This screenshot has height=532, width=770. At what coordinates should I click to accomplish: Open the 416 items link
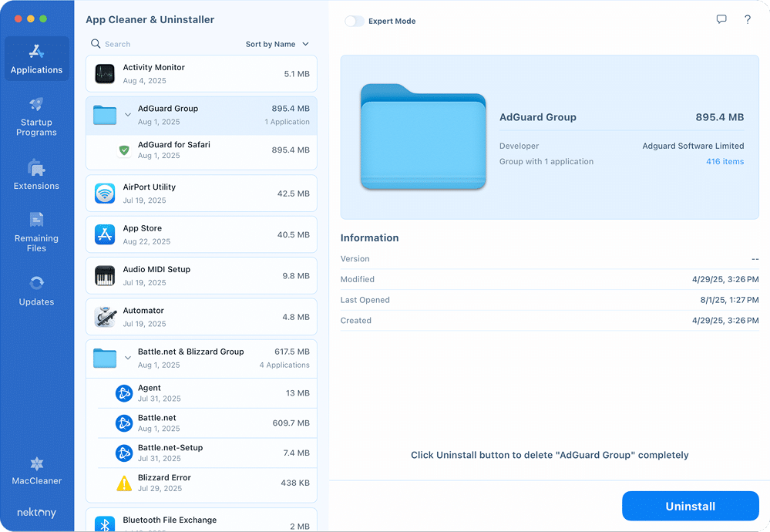click(725, 162)
